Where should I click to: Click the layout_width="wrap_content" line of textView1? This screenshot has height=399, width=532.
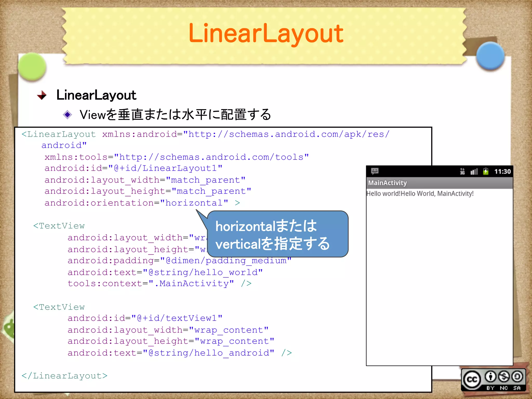tap(168, 330)
